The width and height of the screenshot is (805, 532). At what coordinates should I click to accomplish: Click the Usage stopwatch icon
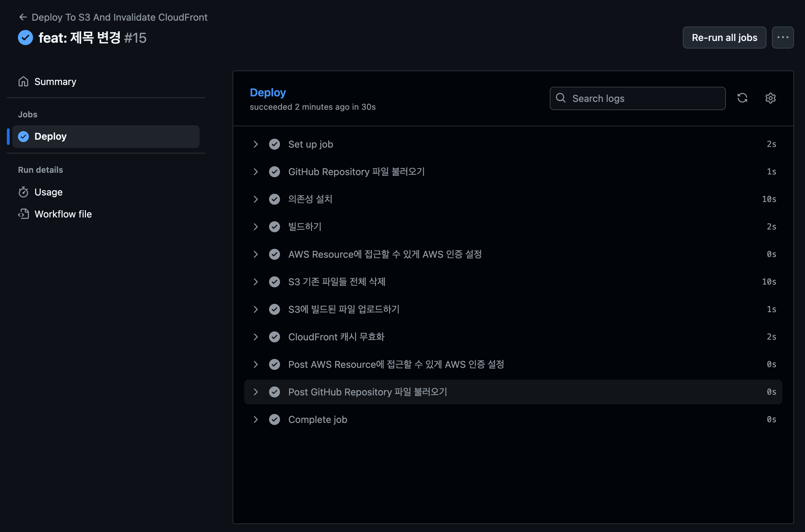[23, 192]
